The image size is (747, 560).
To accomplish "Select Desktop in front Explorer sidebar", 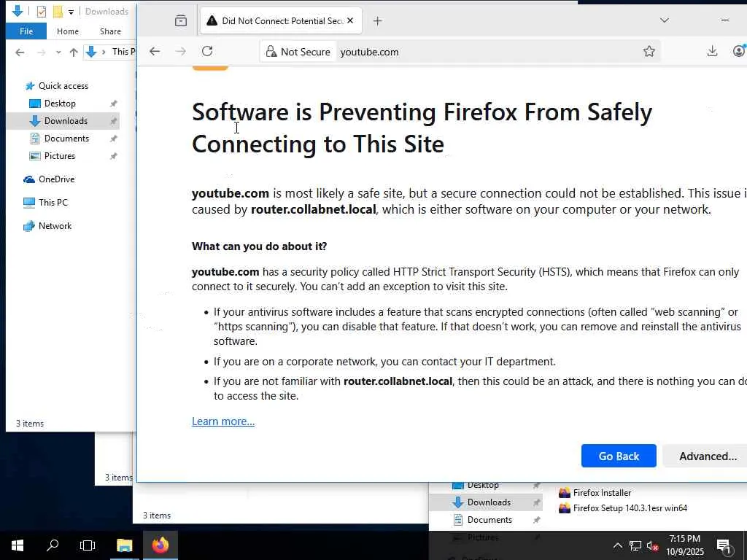I will pyautogui.click(x=60, y=104).
